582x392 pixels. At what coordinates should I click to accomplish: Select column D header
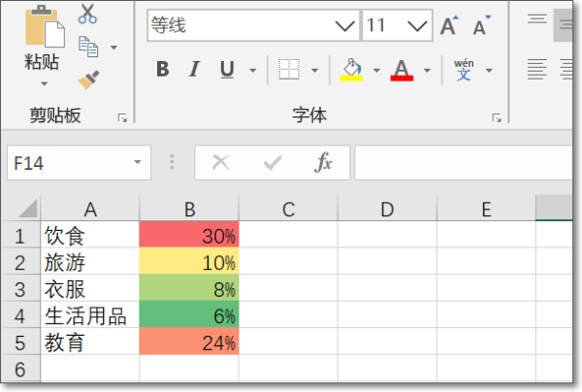pyautogui.click(x=387, y=210)
